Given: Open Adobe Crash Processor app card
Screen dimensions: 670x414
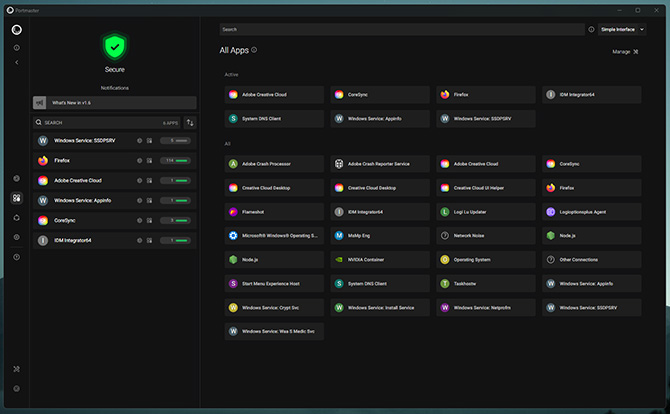Looking at the screenshot, I should (274, 164).
